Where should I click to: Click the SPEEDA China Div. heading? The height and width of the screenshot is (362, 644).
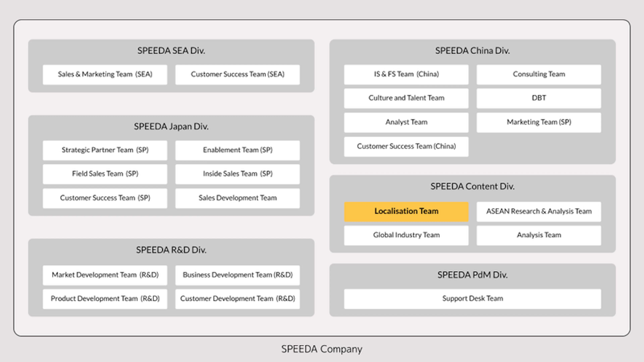point(472,51)
